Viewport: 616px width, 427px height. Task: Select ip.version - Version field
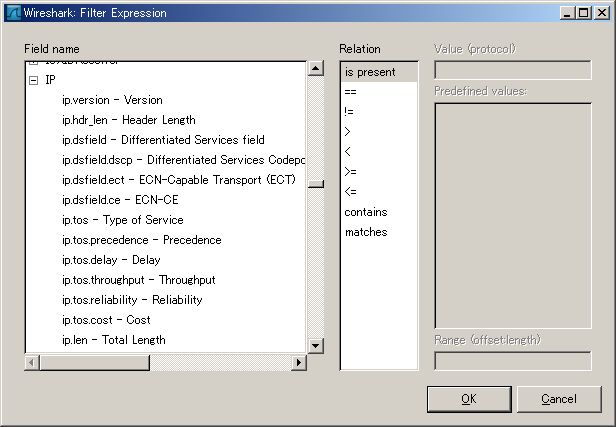(x=112, y=100)
